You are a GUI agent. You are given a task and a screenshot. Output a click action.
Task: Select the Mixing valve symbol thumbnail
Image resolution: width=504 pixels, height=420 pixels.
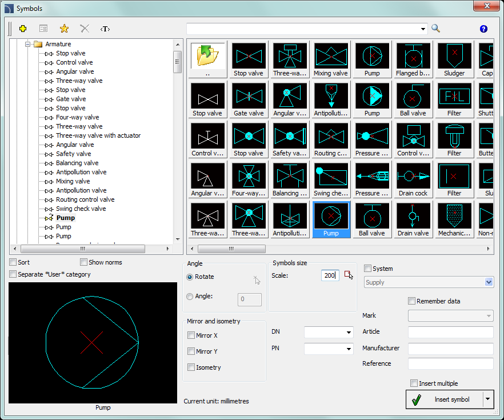click(x=331, y=56)
